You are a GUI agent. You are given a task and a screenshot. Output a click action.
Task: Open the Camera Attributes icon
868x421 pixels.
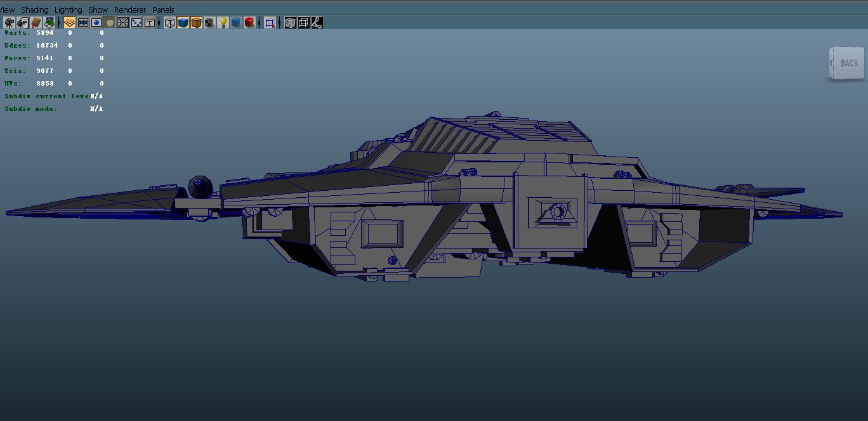click(x=23, y=23)
